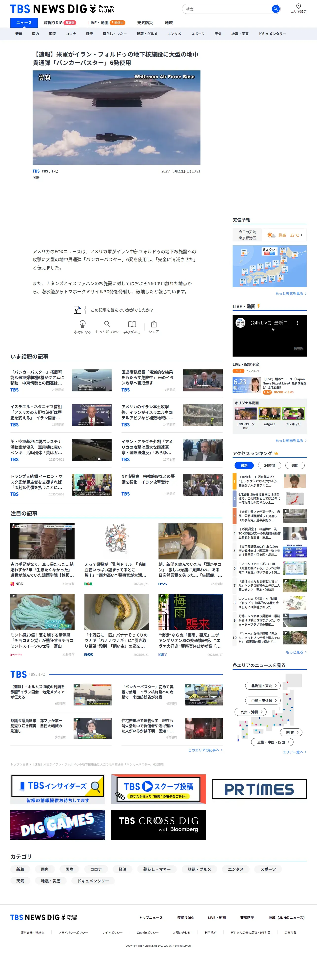This screenshot has height=980, width=317.
Task: Open the 地域 tab
Action: pos(169,23)
